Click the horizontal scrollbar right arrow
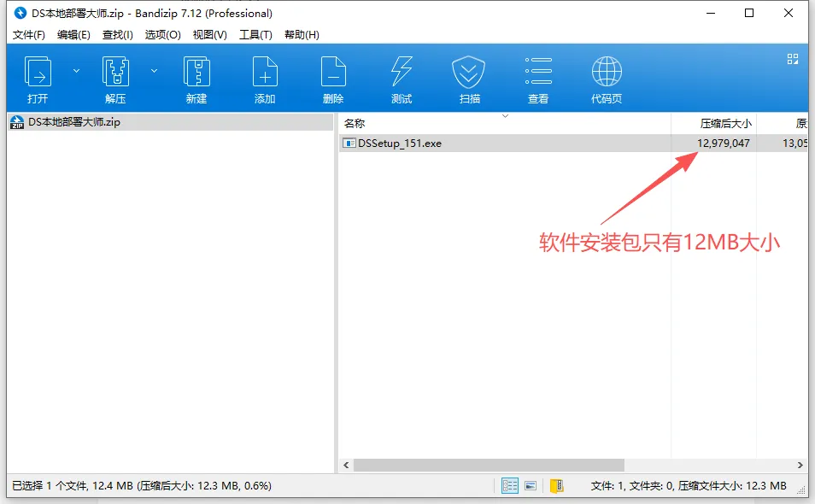The height and width of the screenshot is (504, 815). tap(800, 465)
